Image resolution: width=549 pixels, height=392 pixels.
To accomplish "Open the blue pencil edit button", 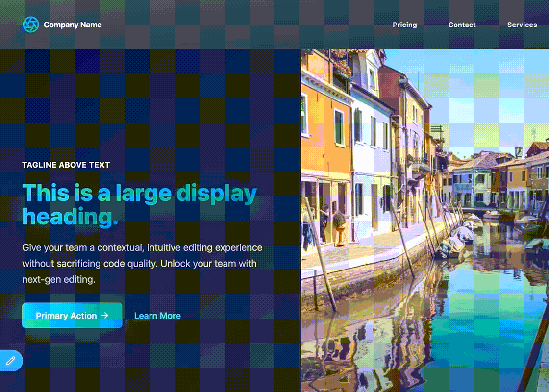I will pyautogui.click(x=11, y=361).
